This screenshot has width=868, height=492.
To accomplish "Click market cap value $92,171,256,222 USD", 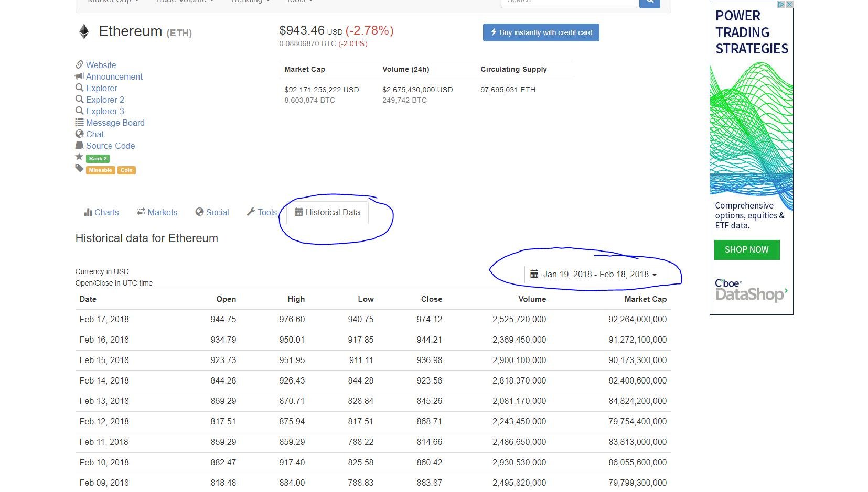I will [x=322, y=90].
